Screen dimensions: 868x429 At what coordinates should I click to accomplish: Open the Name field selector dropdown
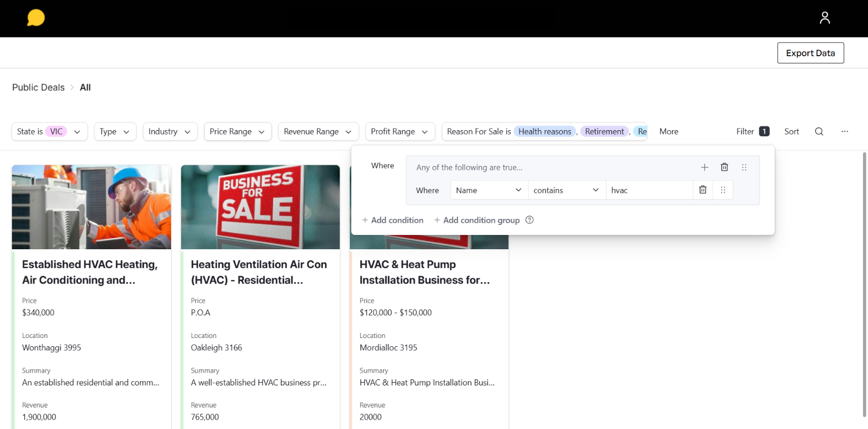(x=489, y=190)
